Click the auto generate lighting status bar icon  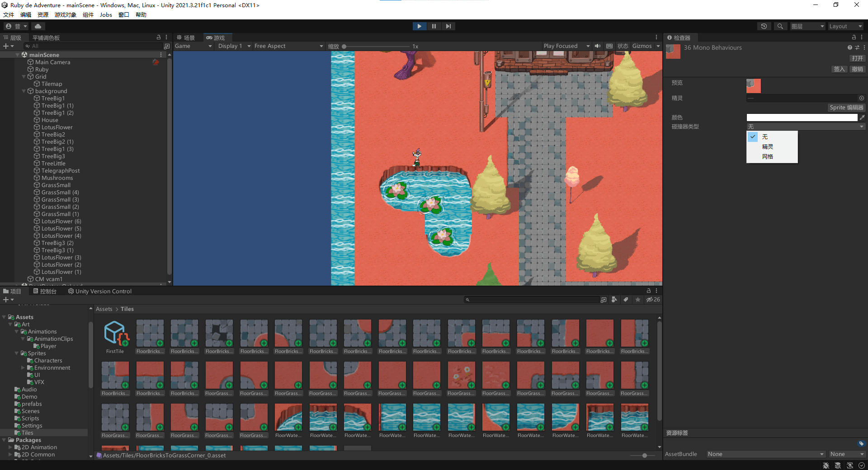pos(850,465)
